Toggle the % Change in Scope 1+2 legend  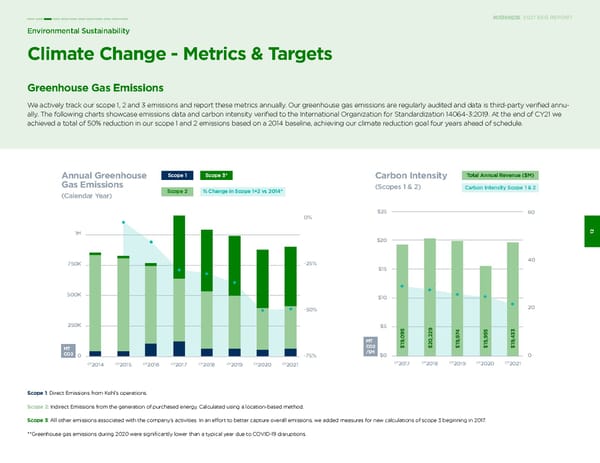pyautogui.click(x=244, y=191)
